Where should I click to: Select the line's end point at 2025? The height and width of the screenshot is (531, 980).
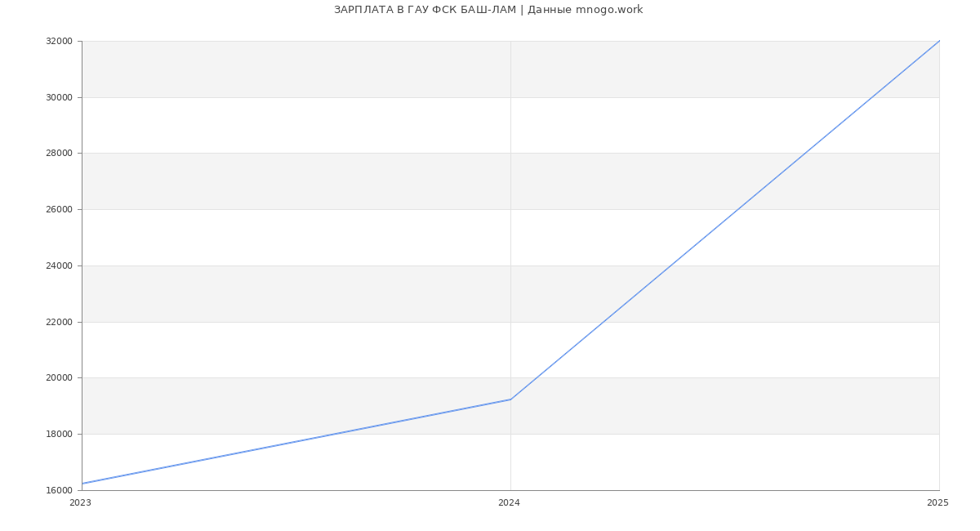[938, 42]
